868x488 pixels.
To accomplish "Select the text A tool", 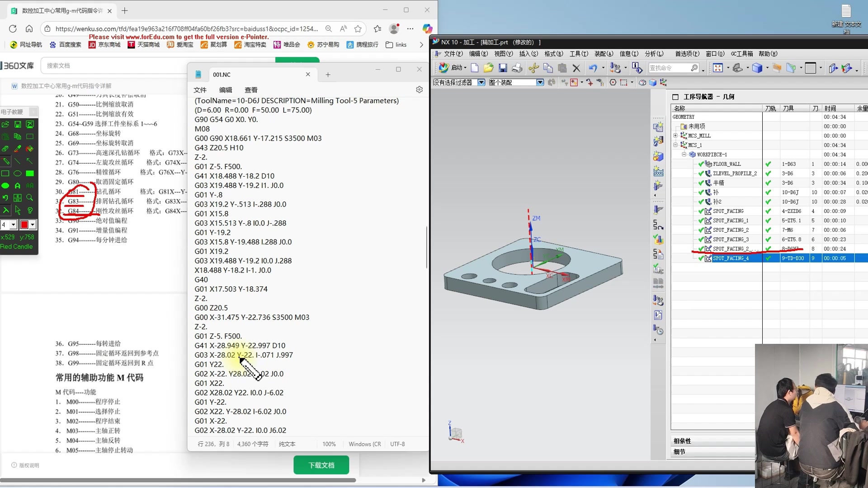I will point(18,186).
